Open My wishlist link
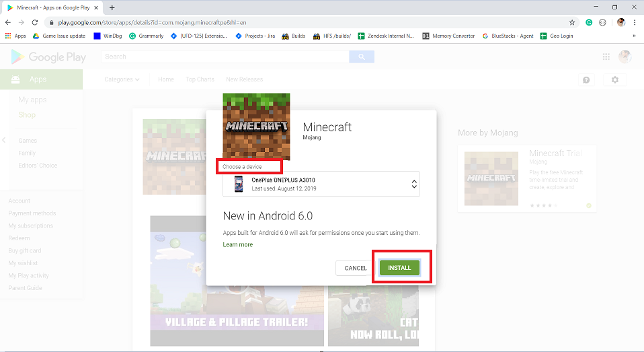The image size is (644, 352). coord(23,263)
